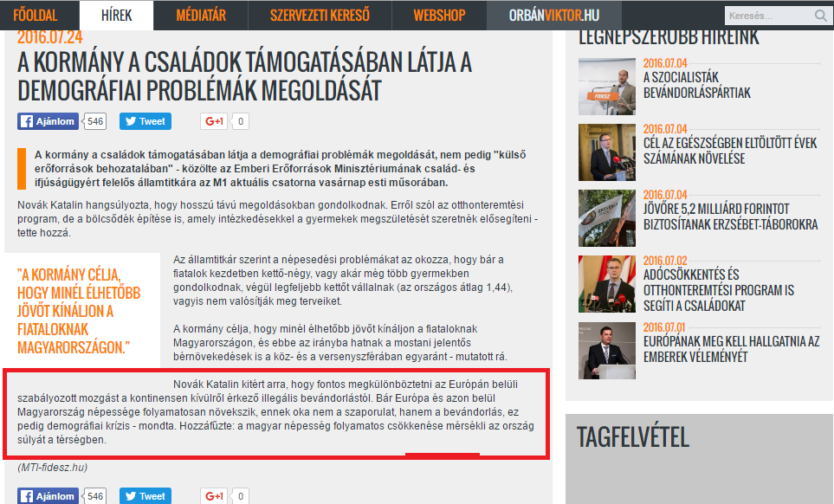Focus the Keresés search field
The width and height of the screenshot is (834, 504).
(768, 16)
